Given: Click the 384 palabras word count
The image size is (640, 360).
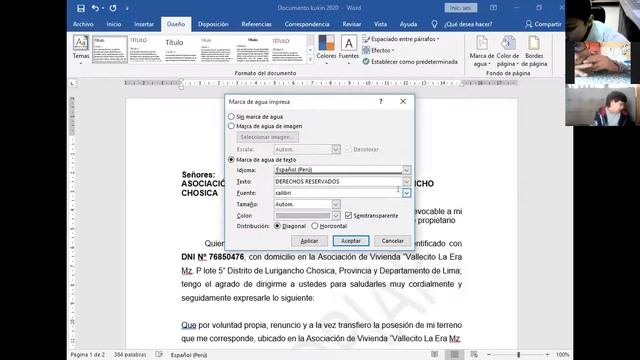Looking at the screenshot, I should pos(130,355).
